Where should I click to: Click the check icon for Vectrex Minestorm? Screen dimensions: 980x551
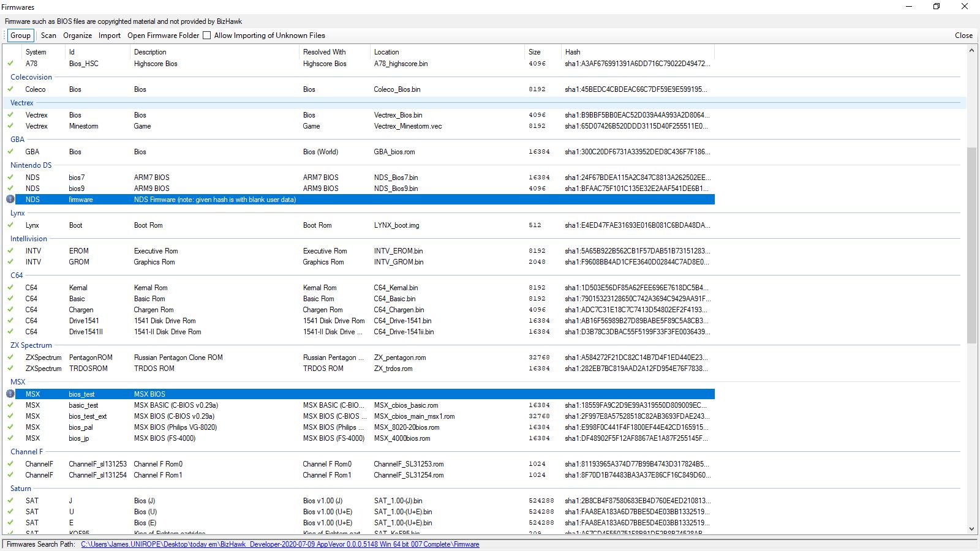[10, 126]
